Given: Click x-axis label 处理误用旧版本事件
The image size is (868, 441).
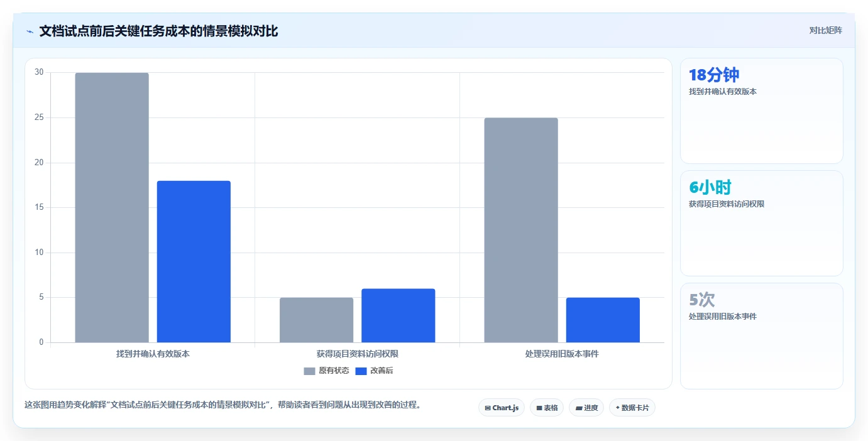Looking at the screenshot, I should click(x=562, y=354).
